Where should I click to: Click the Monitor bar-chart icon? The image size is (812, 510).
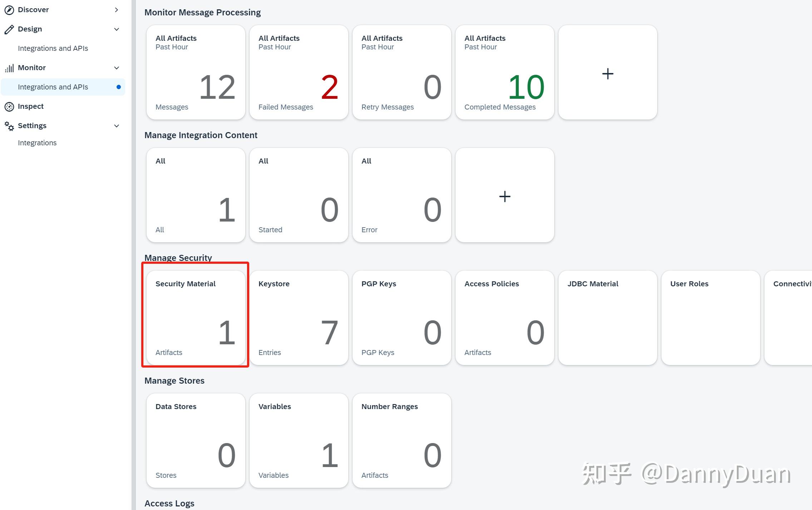point(9,68)
